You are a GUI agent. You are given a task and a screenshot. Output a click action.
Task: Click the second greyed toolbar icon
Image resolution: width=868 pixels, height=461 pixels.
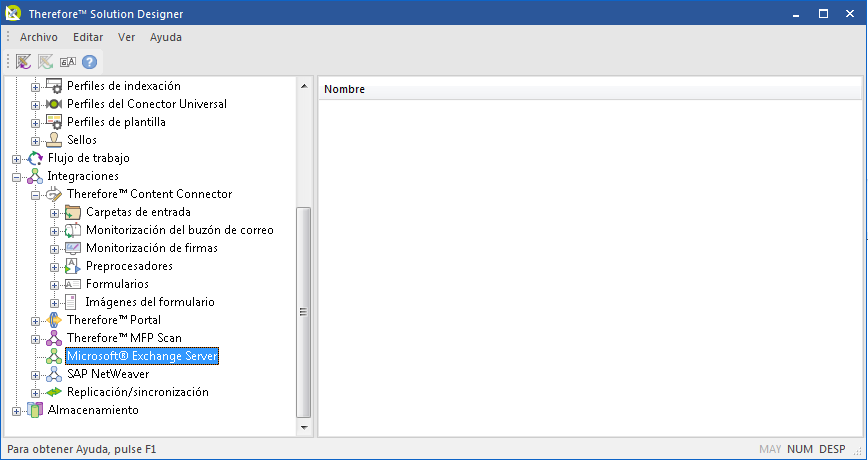tap(45, 61)
